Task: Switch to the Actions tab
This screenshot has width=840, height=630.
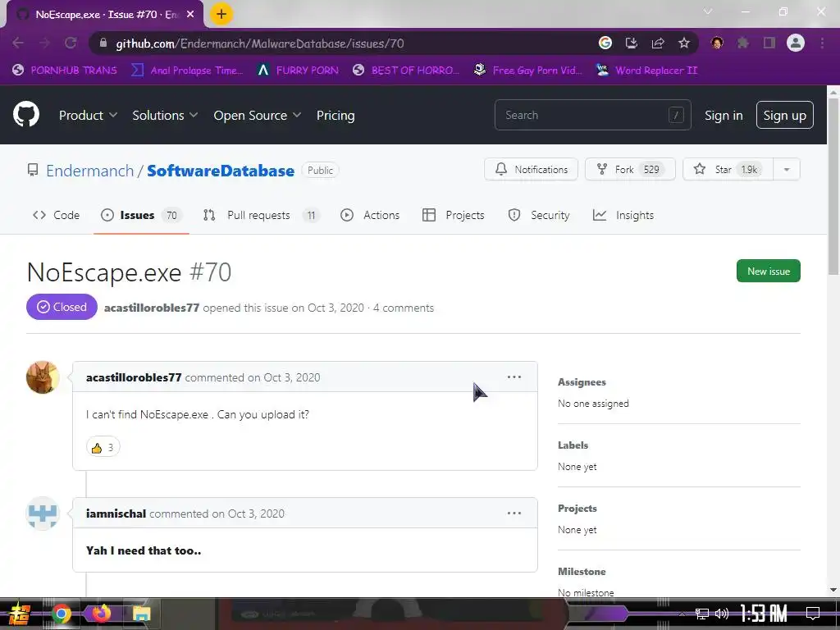Action: (370, 215)
